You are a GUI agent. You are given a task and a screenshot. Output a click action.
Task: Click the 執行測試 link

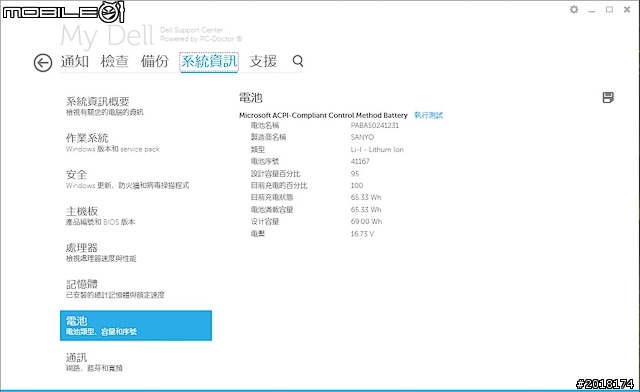pyautogui.click(x=429, y=115)
